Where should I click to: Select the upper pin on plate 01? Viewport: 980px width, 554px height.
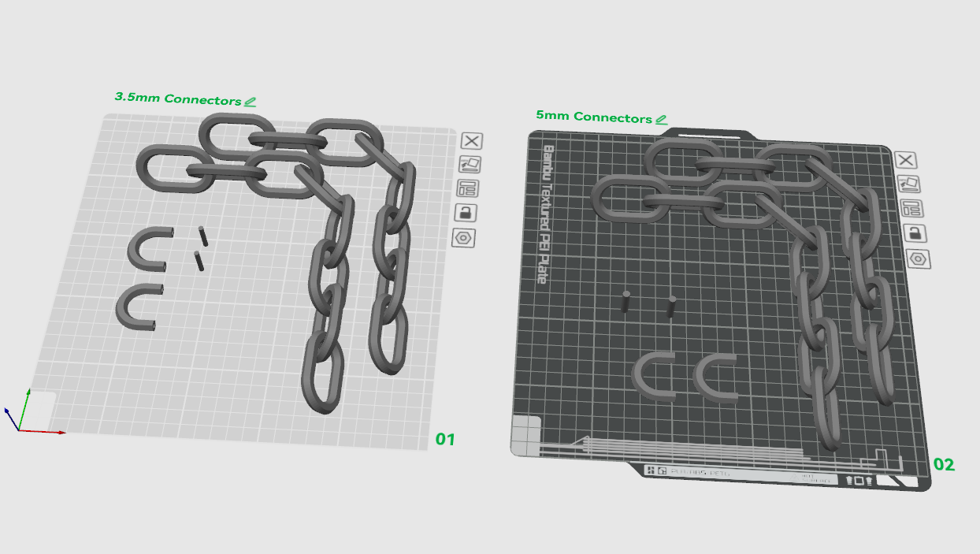(204, 236)
